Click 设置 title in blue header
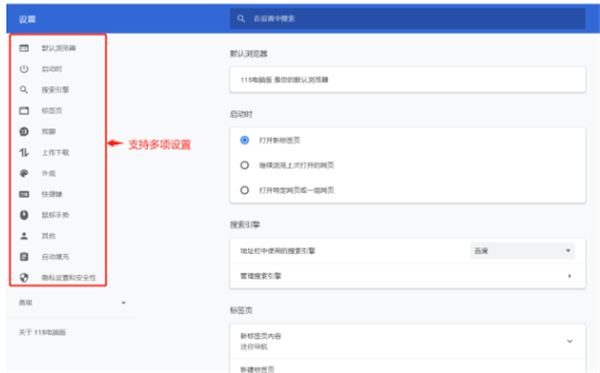600x373 pixels. (28, 19)
